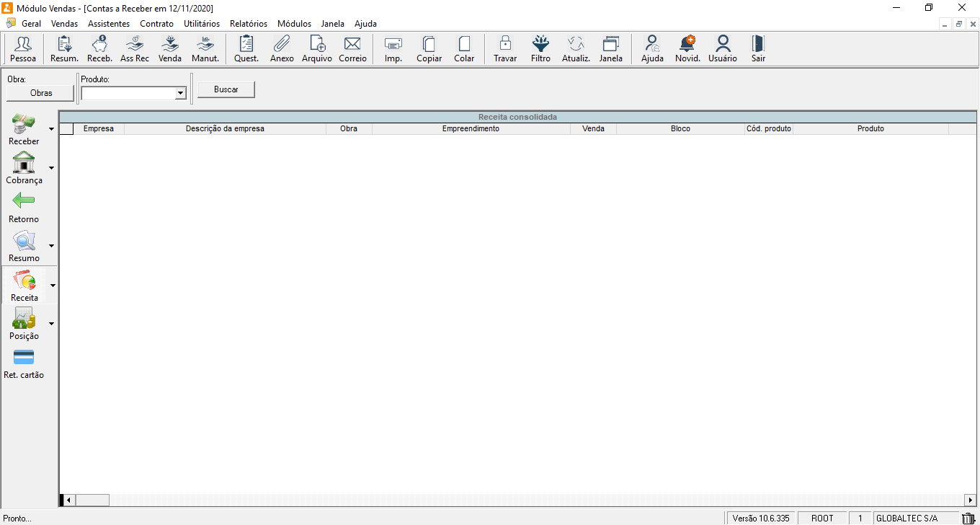Click the Obras button
Screen dimensions: 980x525
[41, 93]
